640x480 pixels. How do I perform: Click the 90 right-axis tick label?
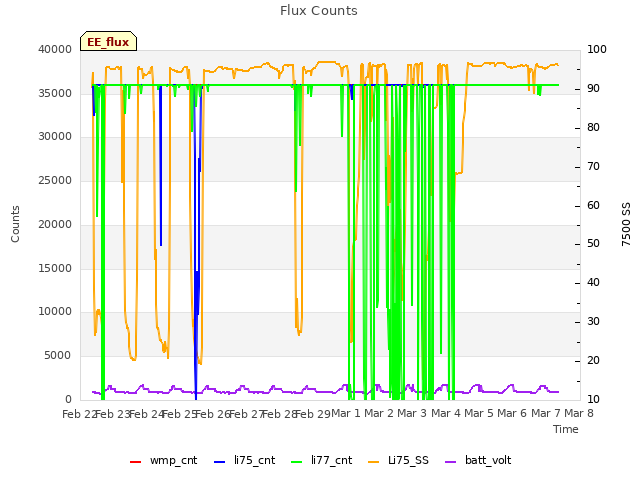coord(593,89)
